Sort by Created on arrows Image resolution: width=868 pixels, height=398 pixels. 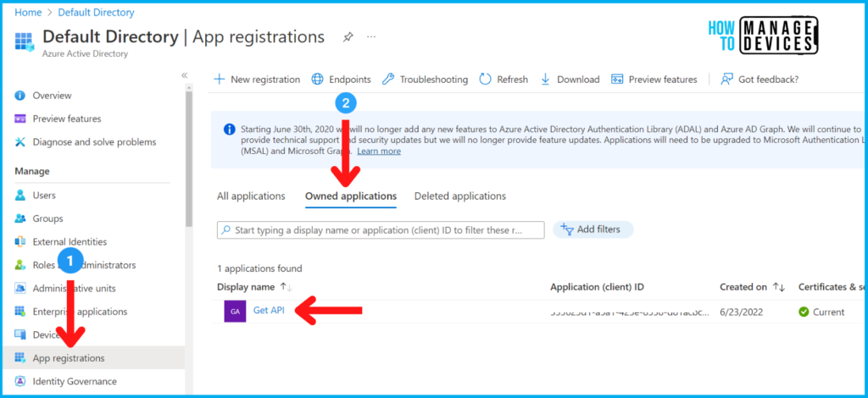tap(779, 287)
